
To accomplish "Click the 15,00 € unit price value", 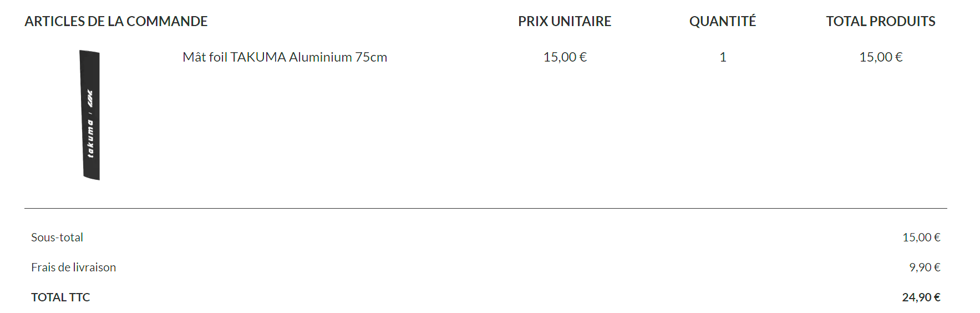I will pos(565,57).
